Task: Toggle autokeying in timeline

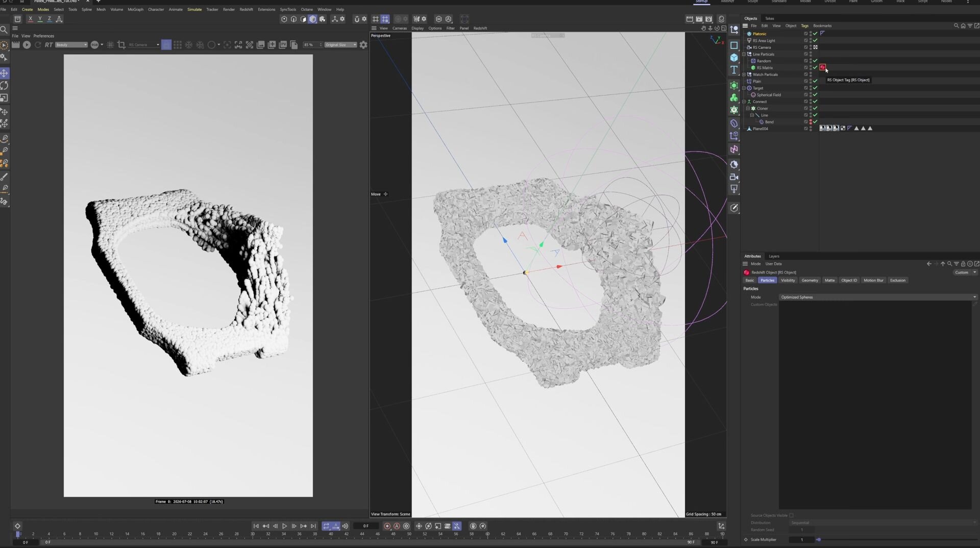Action: (397, 526)
